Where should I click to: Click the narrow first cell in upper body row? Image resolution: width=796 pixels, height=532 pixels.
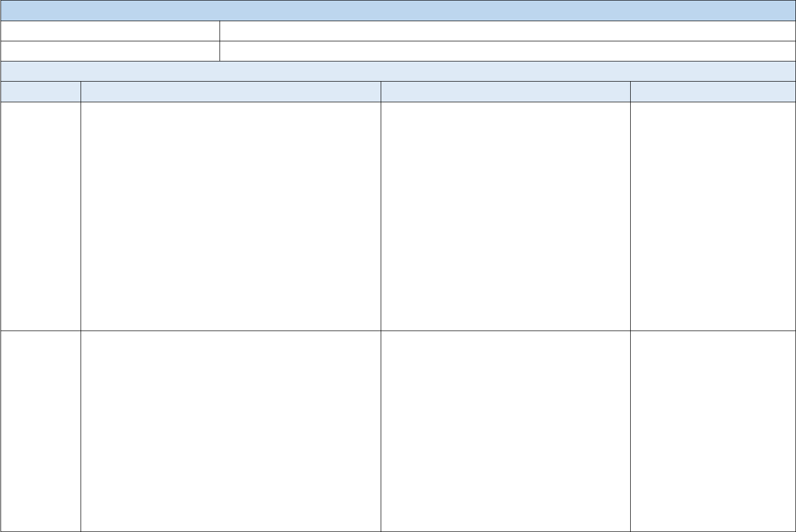pyautogui.click(x=40, y=216)
